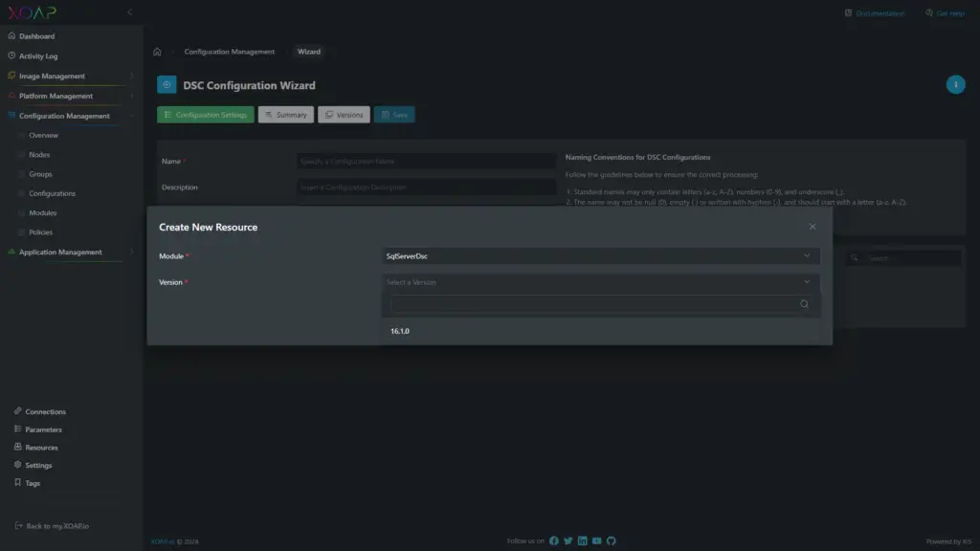This screenshot has height=551, width=980.
Task: Collapse Configuration Management menu arrow
Action: [132, 116]
